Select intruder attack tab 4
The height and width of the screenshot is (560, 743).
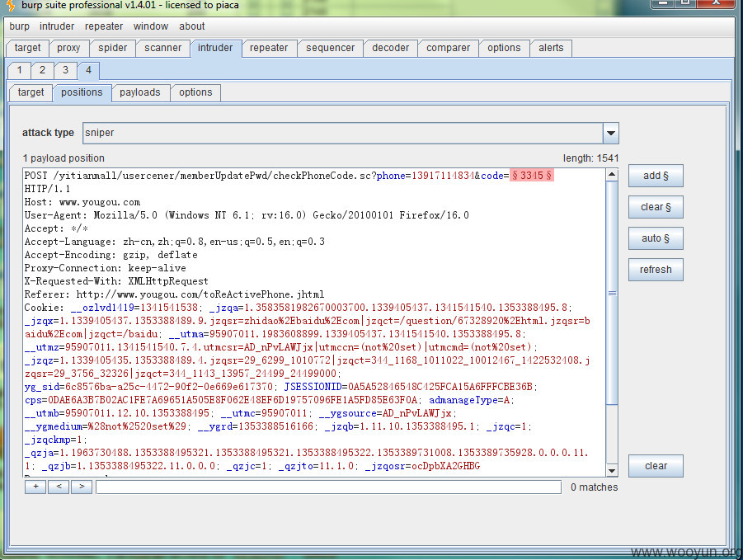pos(88,70)
